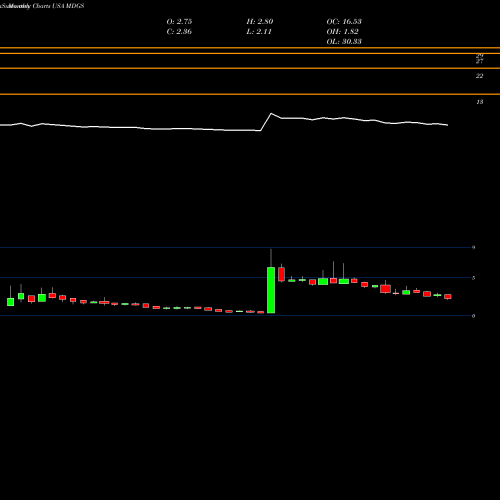
Task: Click the peak of the white line
Action: coord(271,114)
